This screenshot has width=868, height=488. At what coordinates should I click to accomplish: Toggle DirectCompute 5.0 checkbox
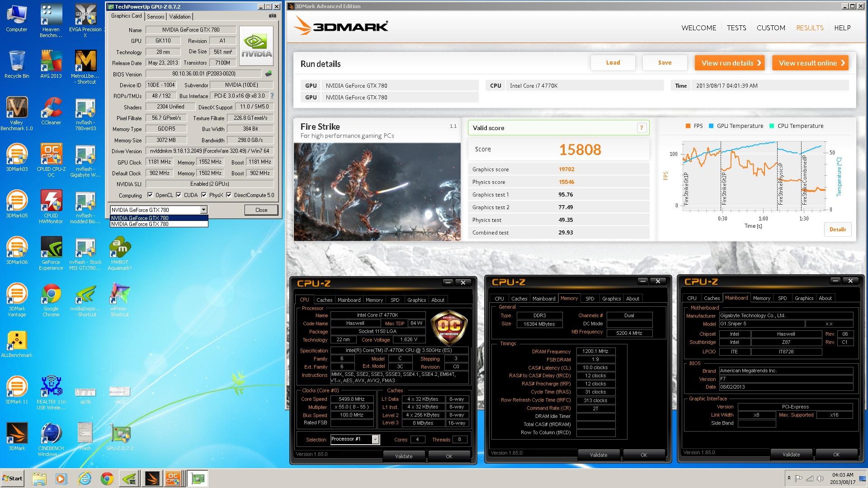[x=229, y=195]
